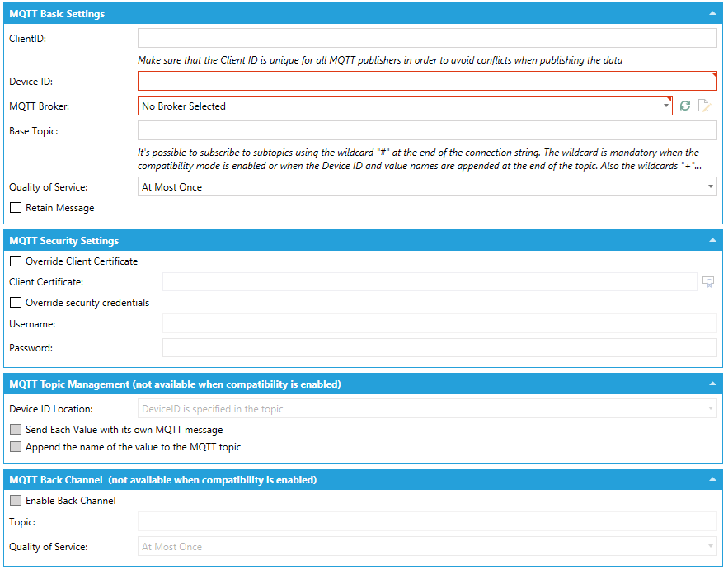Collapse the MQTT Back Channel section
The height and width of the screenshot is (570, 728).
712,480
